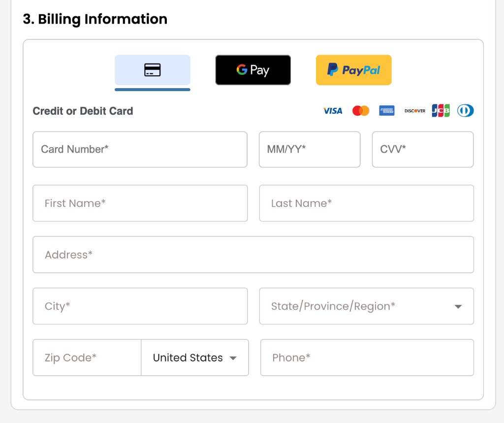Click the American Express logo
This screenshot has height=423, width=504.
tap(387, 111)
